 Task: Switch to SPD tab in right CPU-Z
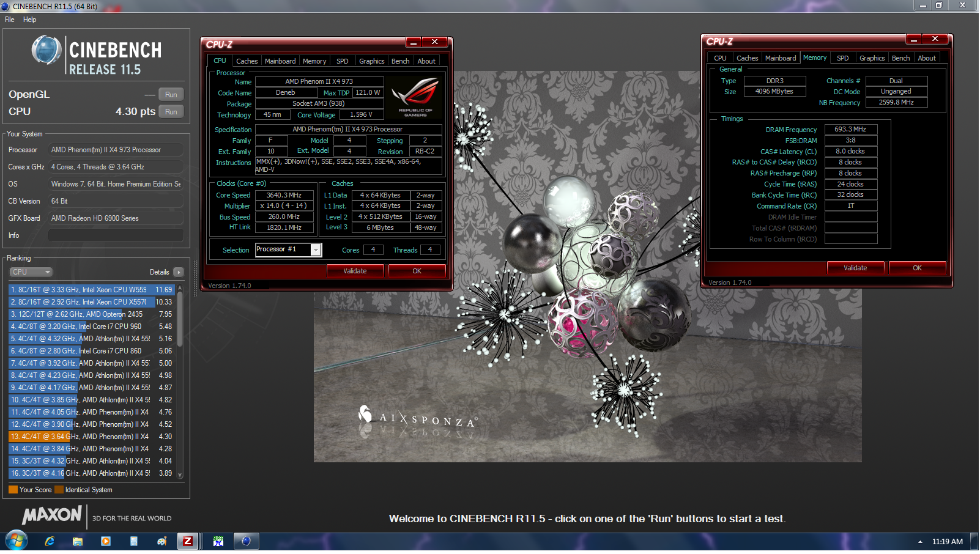[x=842, y=58]
